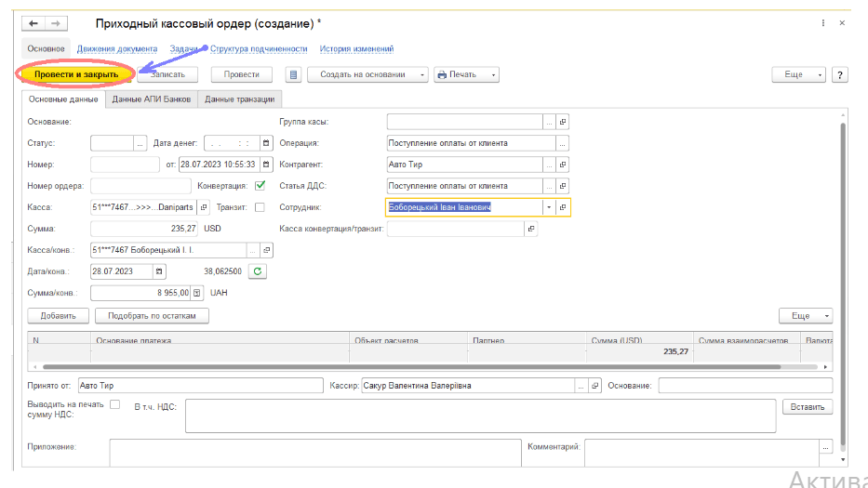Open the Печать dropdown menu
Screen dimensions: 868x488
point(494,74)
